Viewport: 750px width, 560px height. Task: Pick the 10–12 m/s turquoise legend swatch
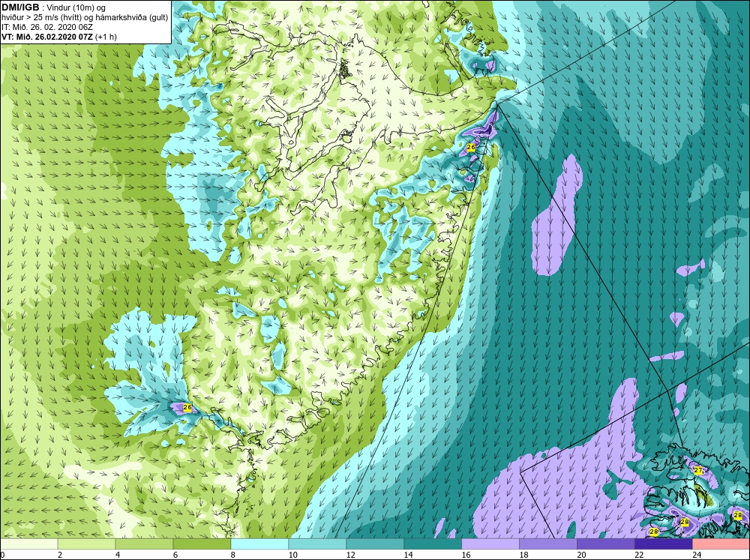[317, 544]
